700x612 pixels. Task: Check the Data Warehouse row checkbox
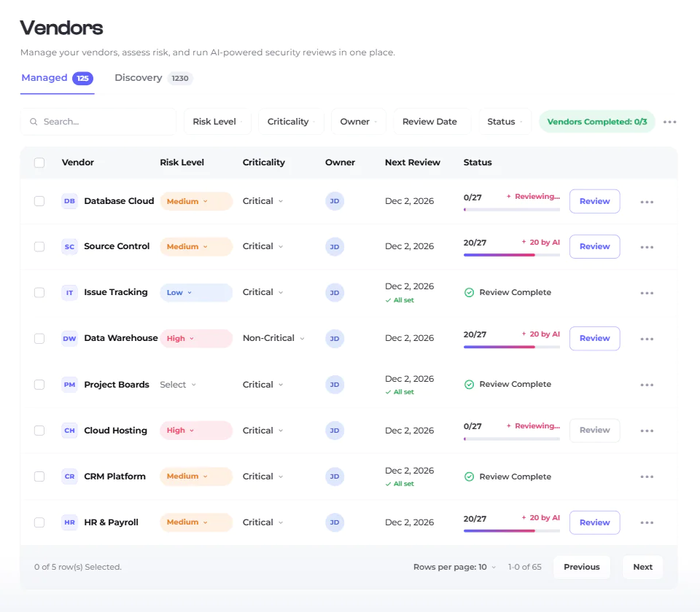click(39, 339)
